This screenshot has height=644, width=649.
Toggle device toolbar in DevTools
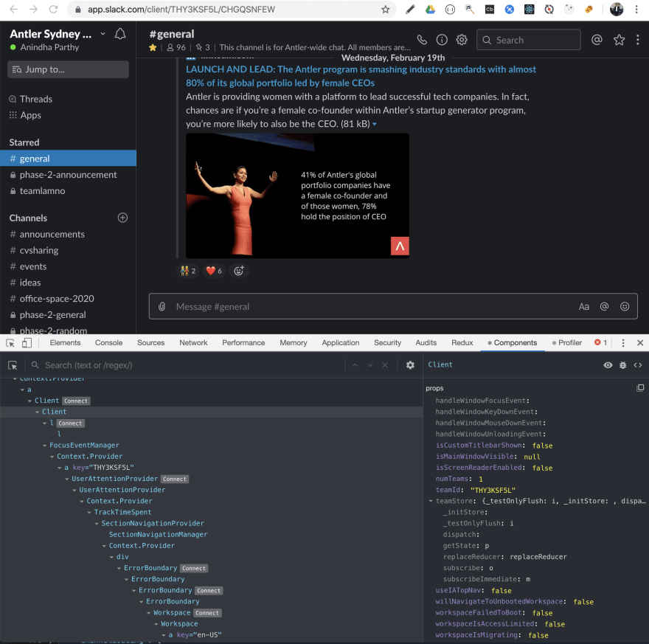[27, 343]
